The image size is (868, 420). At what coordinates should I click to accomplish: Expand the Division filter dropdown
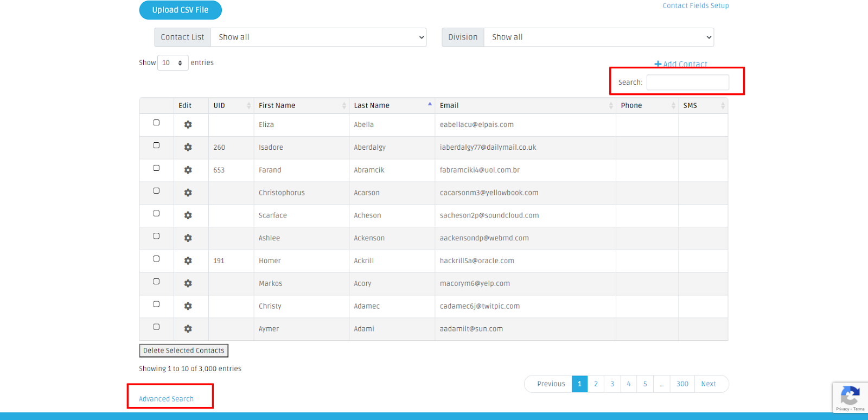pos(598,37)
